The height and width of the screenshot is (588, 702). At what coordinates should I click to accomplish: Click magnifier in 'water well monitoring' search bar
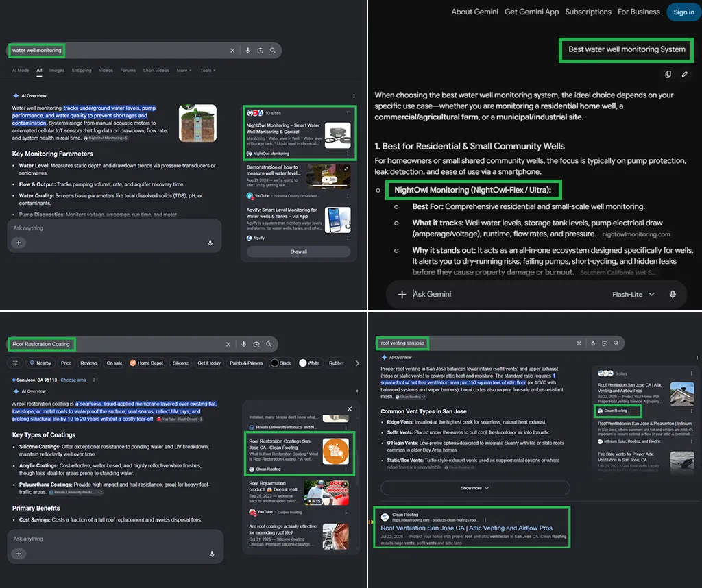[x=273, y=51]
